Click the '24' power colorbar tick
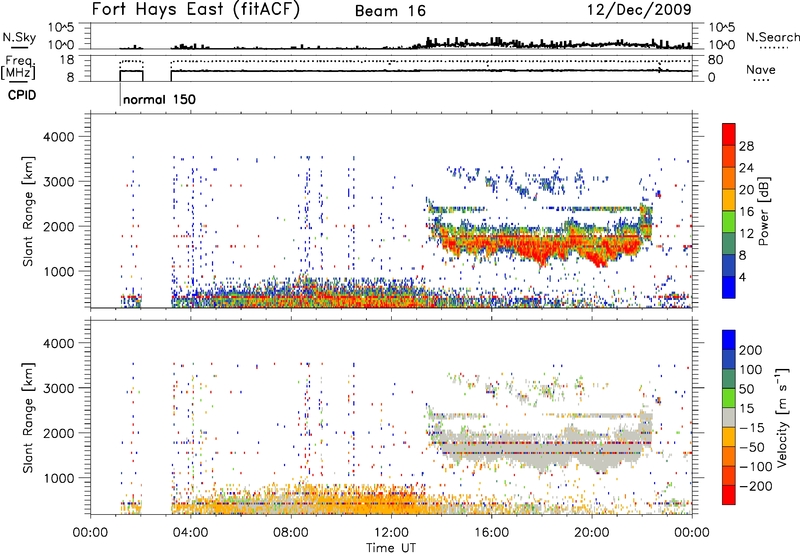This screenshot has width=800, height=554. 746,168
